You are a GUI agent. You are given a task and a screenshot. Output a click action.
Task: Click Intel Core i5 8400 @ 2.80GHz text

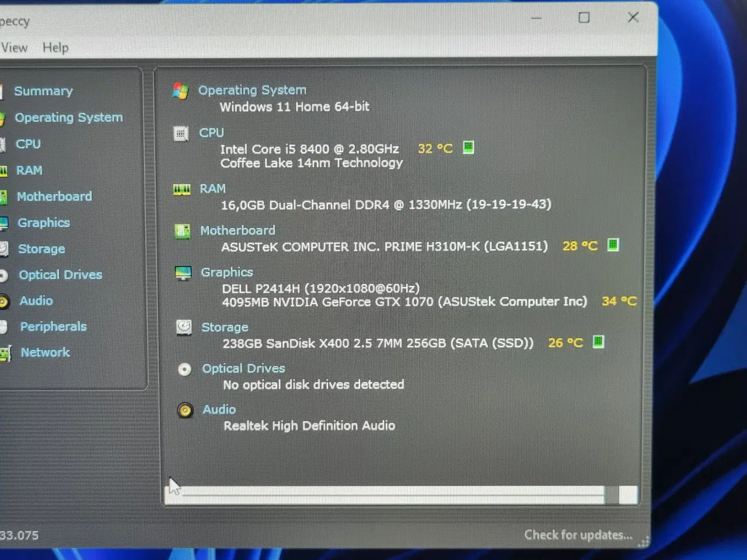[309, 149]
